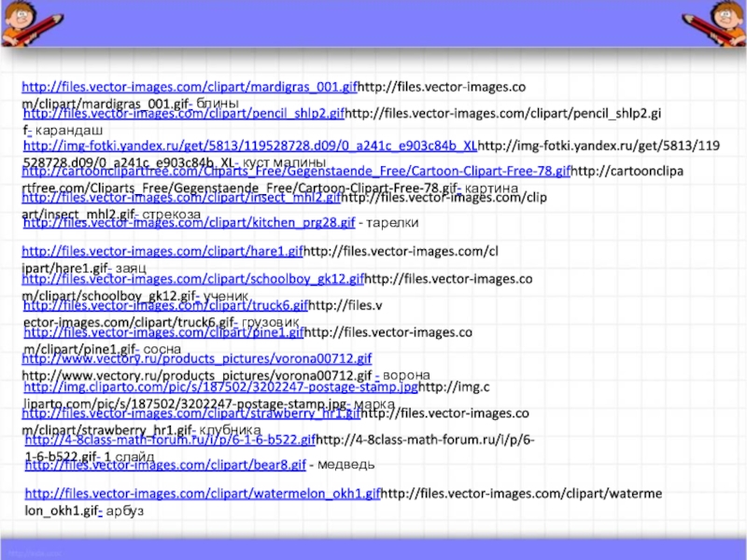Viewport: 747px width, 560px height.
Task: Click the cartoon boy with pencil, top left
Action: pos(32,22)
